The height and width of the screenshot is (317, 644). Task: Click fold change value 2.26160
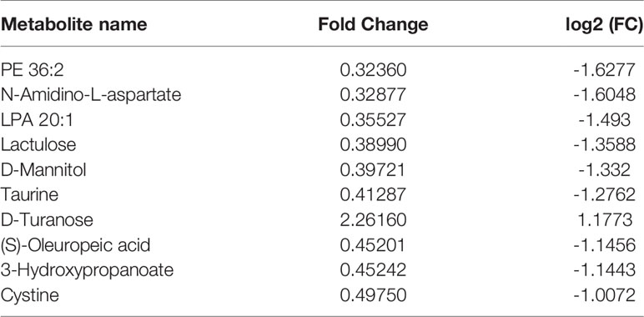[x=373, y=220]
